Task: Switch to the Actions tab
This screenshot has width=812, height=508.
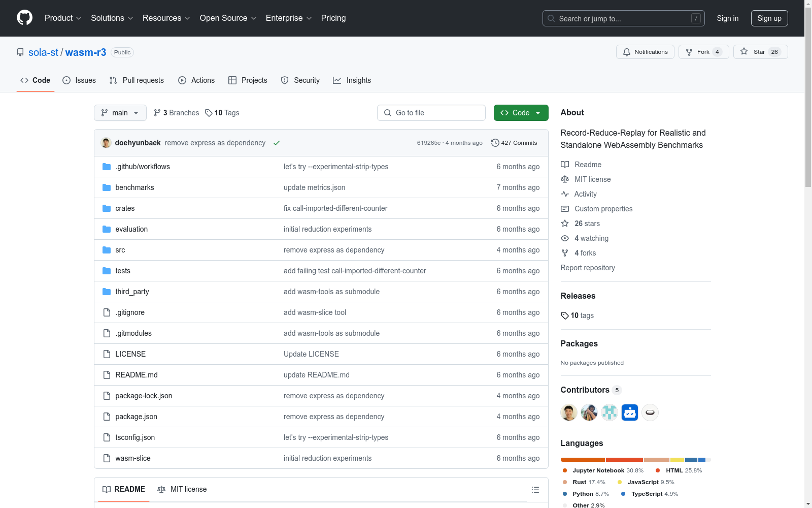Action: click(196, 80)
